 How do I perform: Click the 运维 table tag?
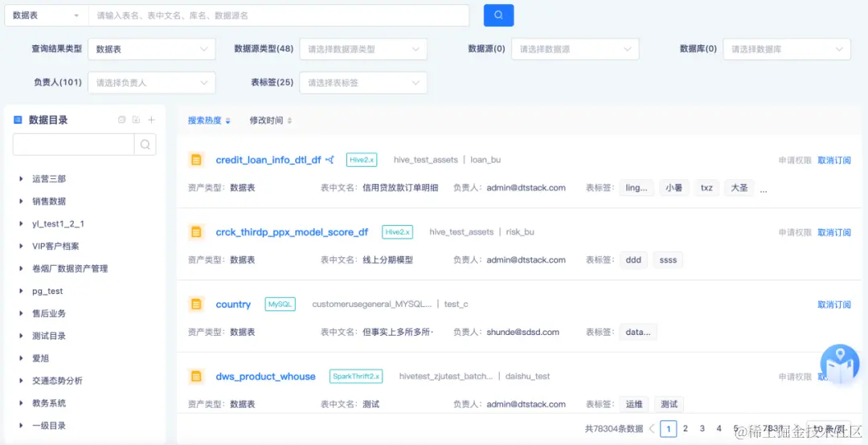(x=634, y=404)
